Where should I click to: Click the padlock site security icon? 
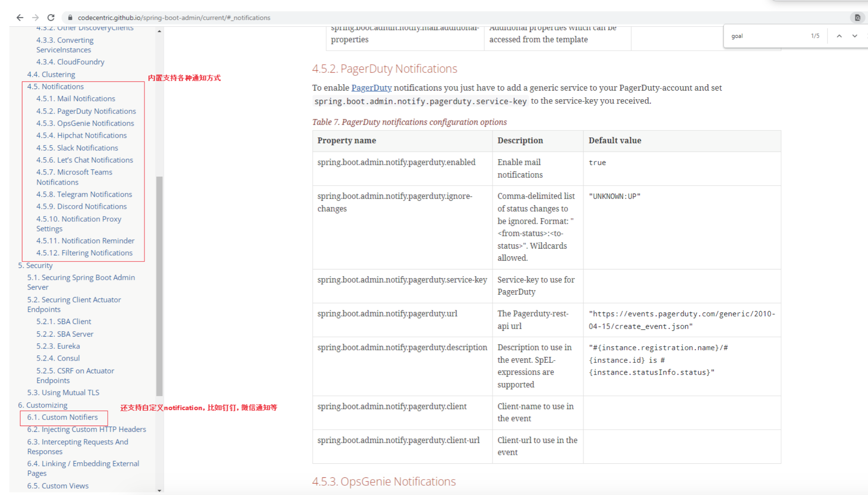click(70, 18)
